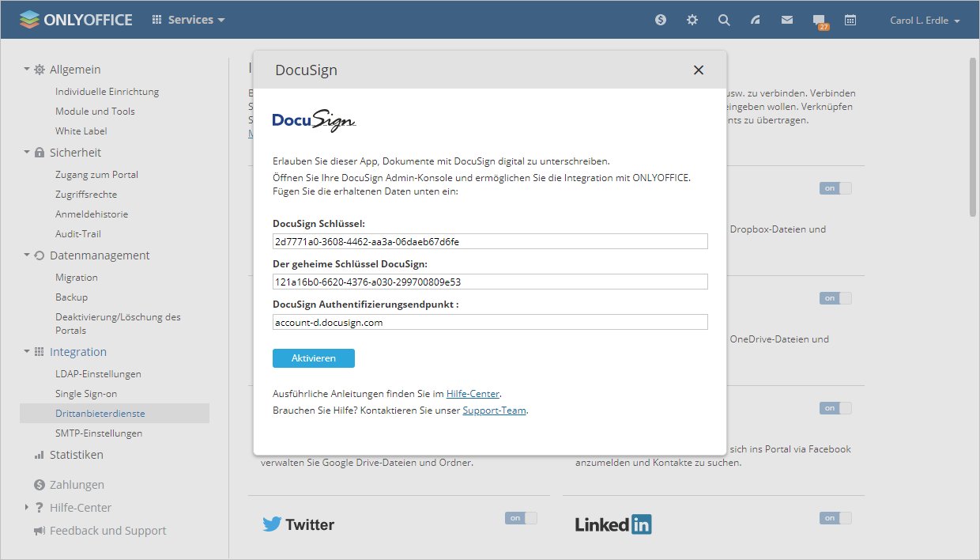Open Deaktivierung/Löschung des Portals
The width and height of the screenshot is (980, 560).
pyautogui.click(x=118, y=324)
